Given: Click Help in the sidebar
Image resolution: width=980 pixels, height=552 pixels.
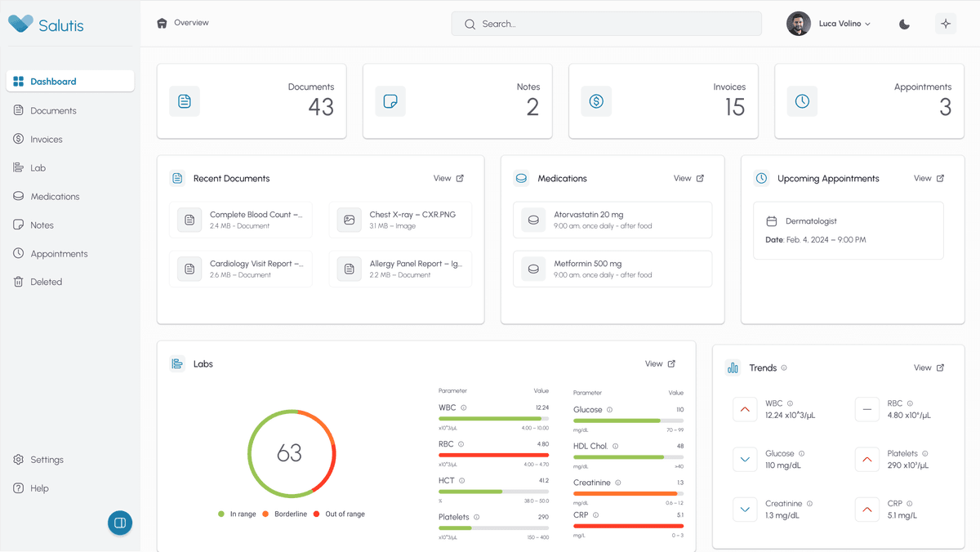Looking at the screenshot, I should click(x=34, y=487).
